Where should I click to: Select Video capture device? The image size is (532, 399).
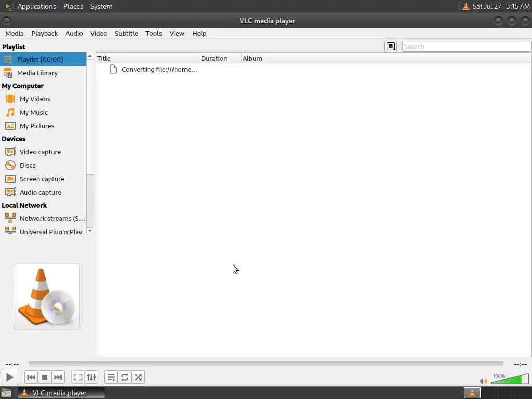(43, 152)
